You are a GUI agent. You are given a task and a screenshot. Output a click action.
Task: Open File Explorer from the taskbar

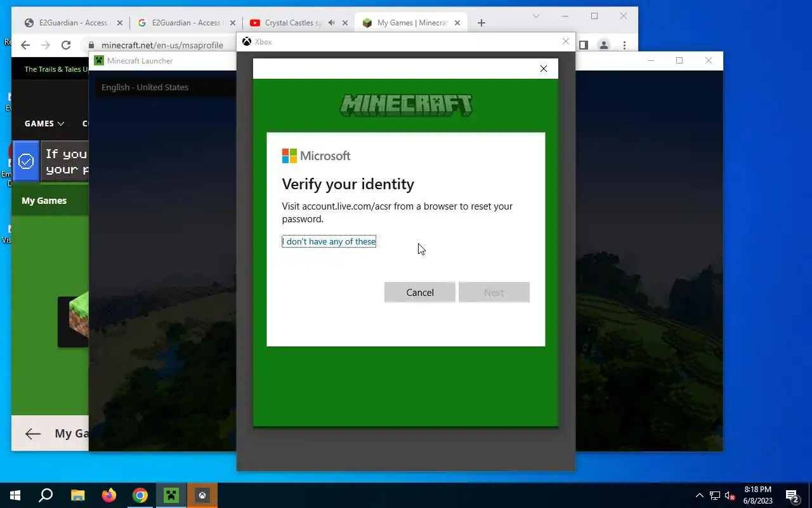[77, 495]
